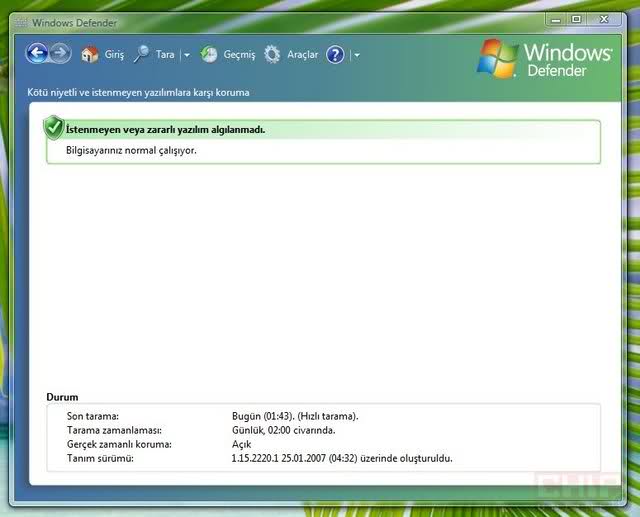Click the forward arrow navigation button
This screenshot has width=640, height=517.
coord(61,53)
